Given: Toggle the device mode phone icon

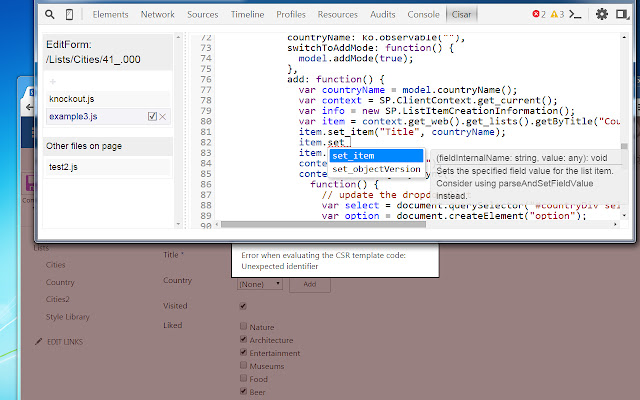Looking at the screenshot, I should pyautogui.click(x=68, y=15).
